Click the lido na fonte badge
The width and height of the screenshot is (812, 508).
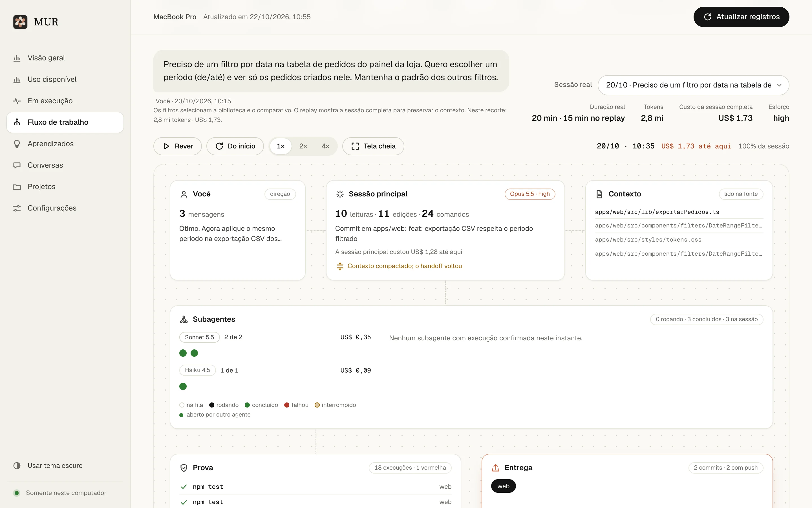741,194
